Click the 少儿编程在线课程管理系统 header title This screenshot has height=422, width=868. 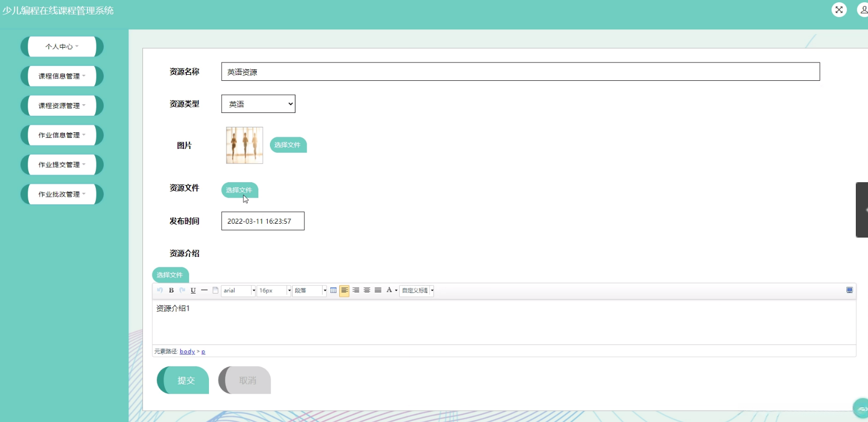58,10
